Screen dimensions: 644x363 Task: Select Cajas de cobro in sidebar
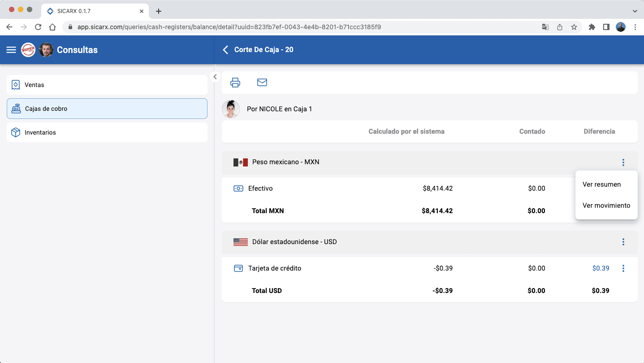[107, 109]
